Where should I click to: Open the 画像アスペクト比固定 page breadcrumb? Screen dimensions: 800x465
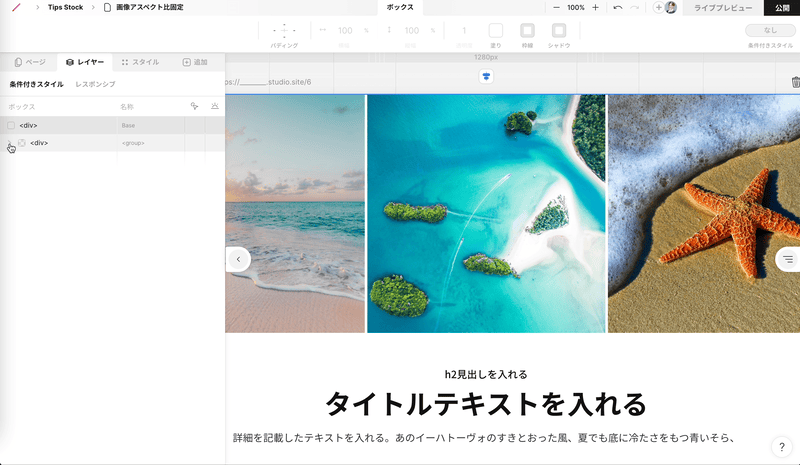click(x=149, y=7)
